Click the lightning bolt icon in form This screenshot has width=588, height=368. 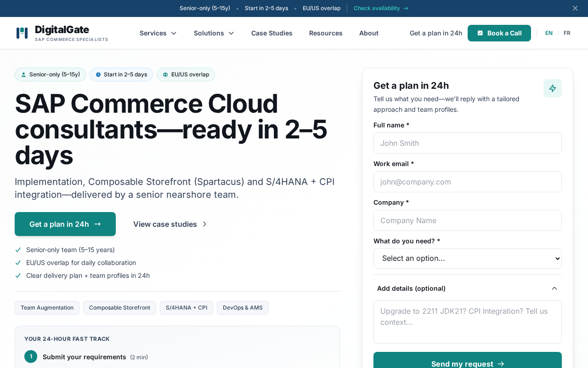(552, 88)
